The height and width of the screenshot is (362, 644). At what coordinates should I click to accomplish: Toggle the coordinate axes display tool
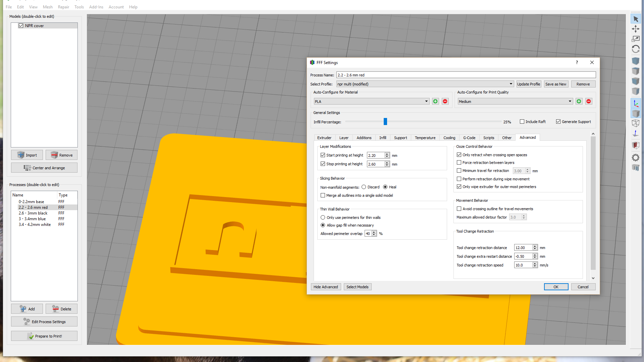pos(635,103)
